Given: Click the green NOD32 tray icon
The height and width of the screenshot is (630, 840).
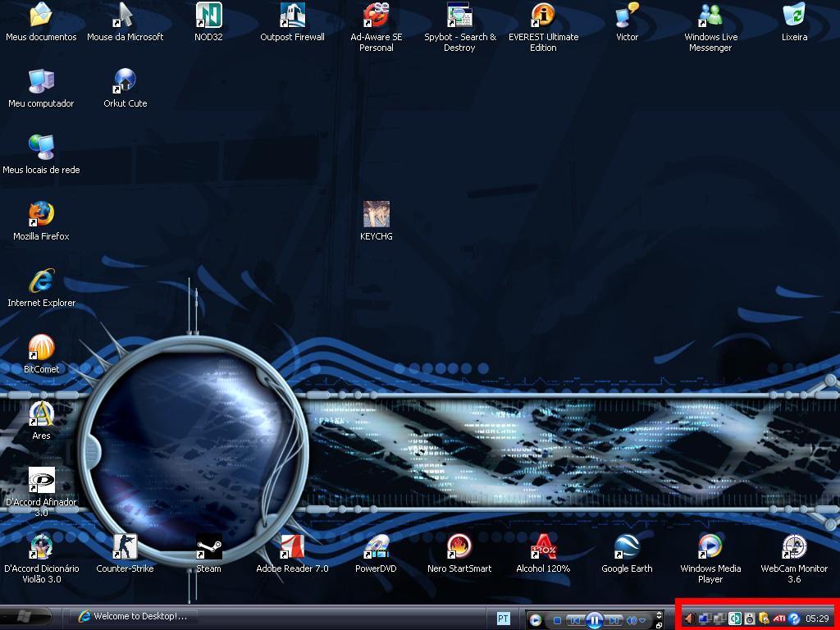Looking at the screenshot, I should [735, 619].
